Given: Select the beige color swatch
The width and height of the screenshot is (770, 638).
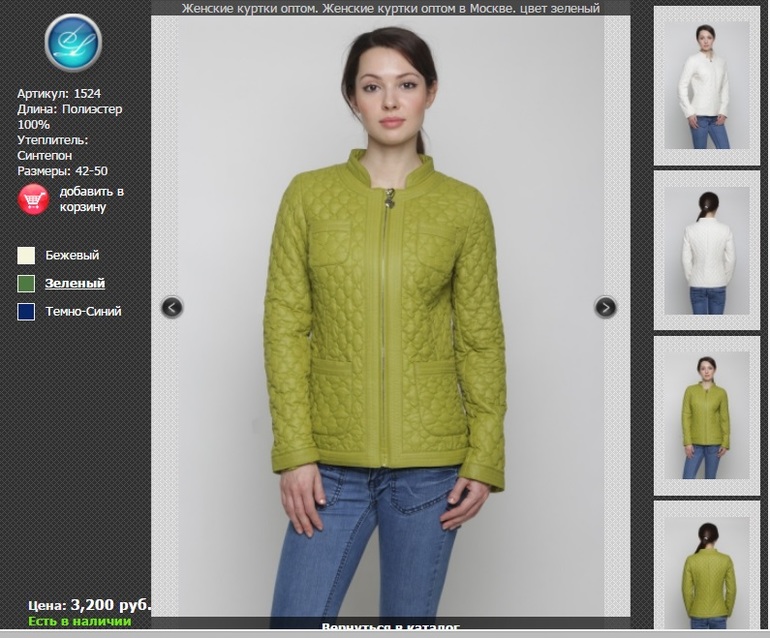Looking at the screenshot, I should 26,255.
